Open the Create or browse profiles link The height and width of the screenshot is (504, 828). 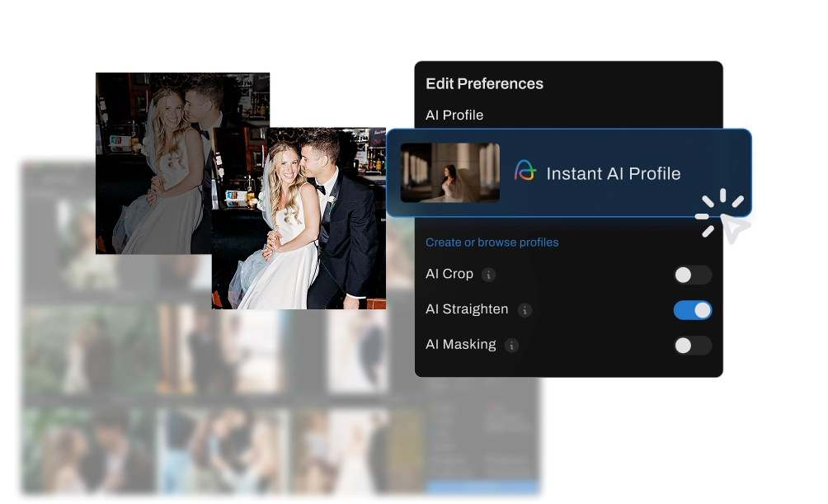[x=492, y=243]
